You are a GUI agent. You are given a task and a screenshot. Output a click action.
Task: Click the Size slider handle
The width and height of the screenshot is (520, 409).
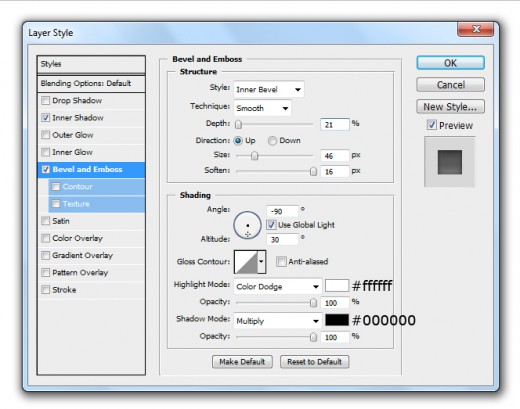[255, 156]
